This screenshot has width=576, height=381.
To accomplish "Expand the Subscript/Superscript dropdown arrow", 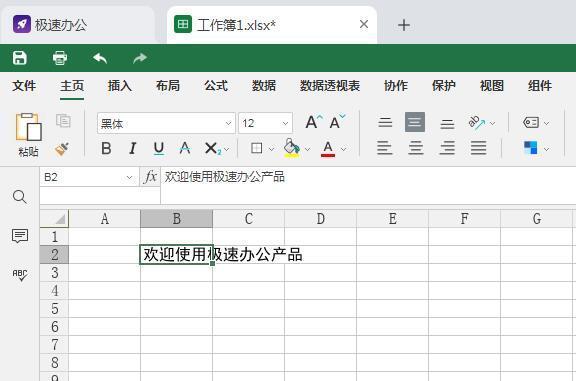I will [x=227, y=149].
